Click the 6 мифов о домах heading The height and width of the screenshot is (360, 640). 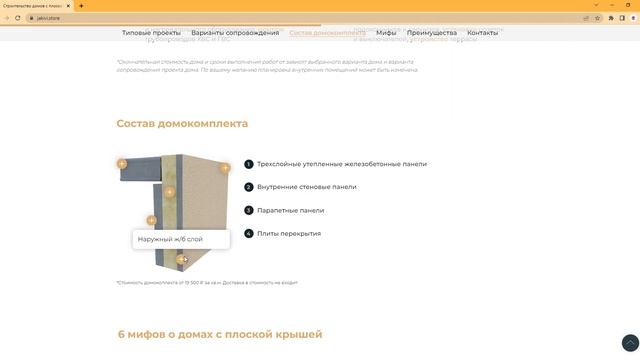pos(220,334)
